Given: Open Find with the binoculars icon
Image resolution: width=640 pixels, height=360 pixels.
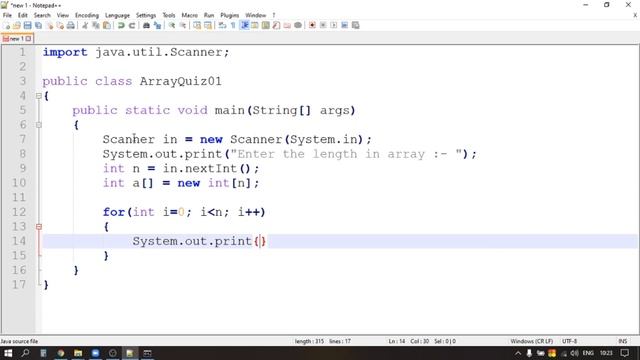Looking at the screenshot, I should point(146,25).
